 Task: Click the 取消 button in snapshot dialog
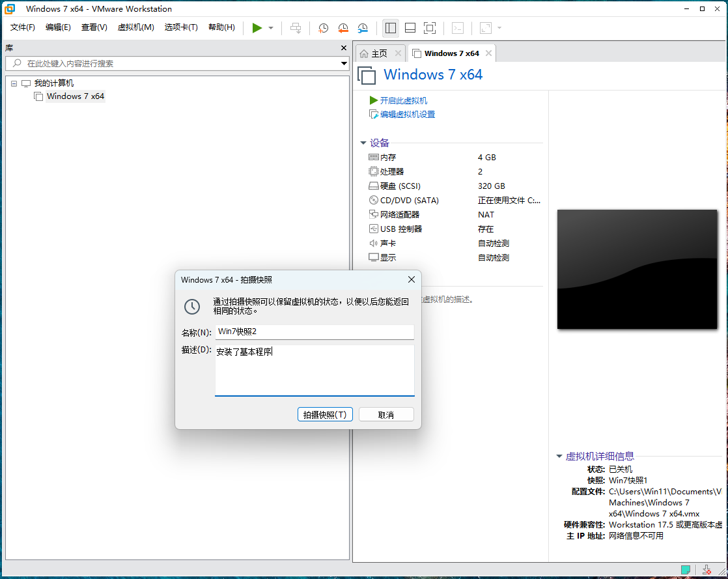click(386, 415)
